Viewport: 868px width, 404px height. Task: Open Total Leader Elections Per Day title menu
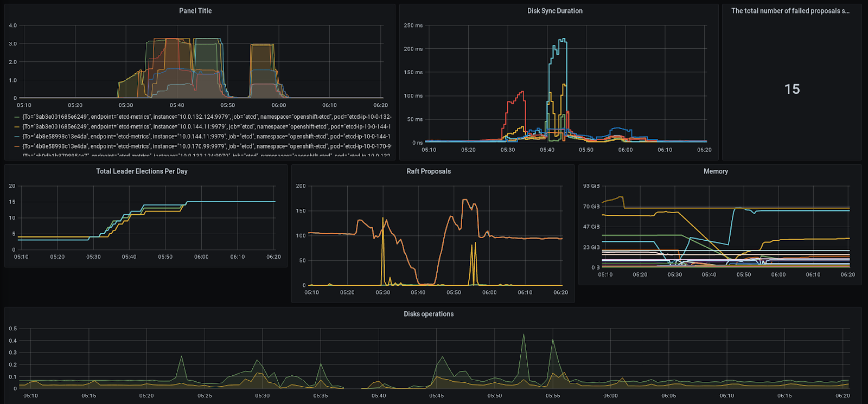pos(142,171)
